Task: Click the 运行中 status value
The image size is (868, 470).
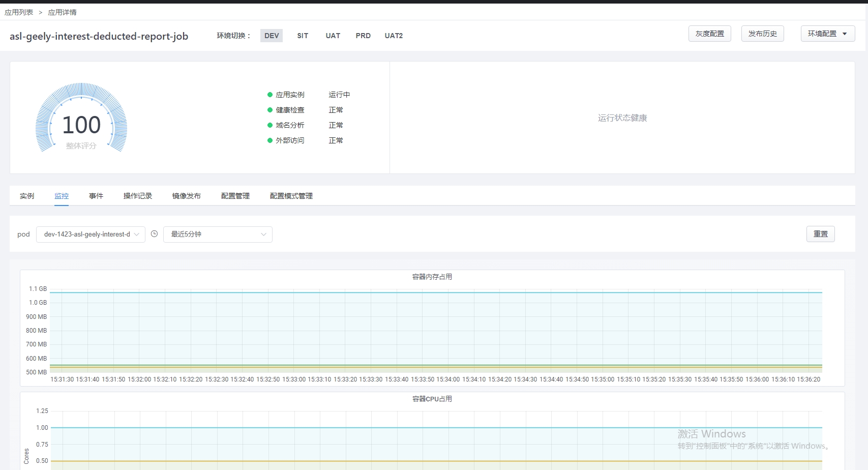Action: (x=339, y=95)
